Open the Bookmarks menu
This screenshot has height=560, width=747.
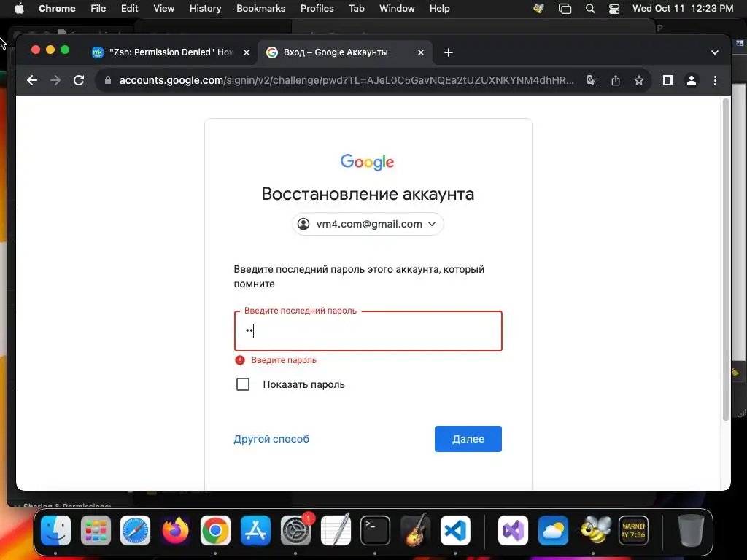click(x=260, y=9)
